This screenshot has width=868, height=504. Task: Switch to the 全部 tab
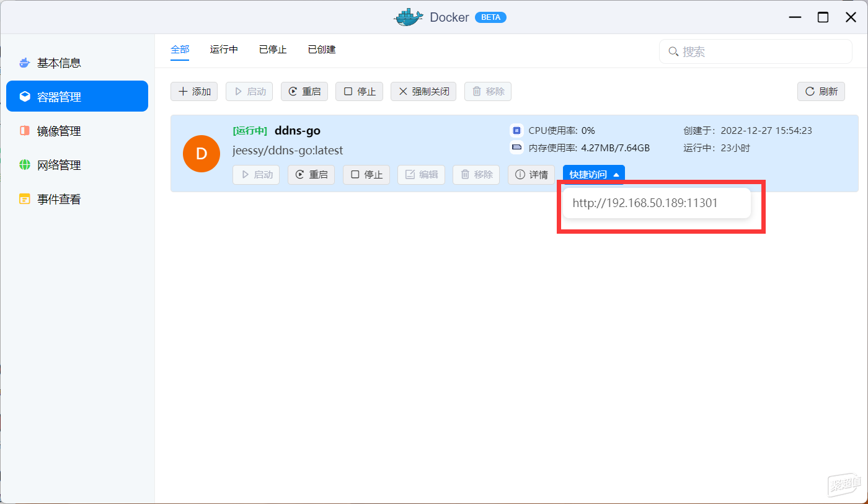[180, 50]
